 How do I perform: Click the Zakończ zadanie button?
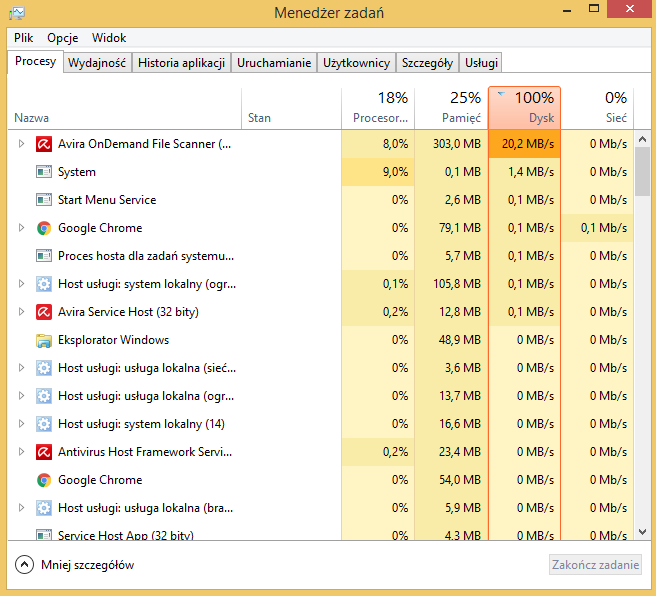[595, 565]
